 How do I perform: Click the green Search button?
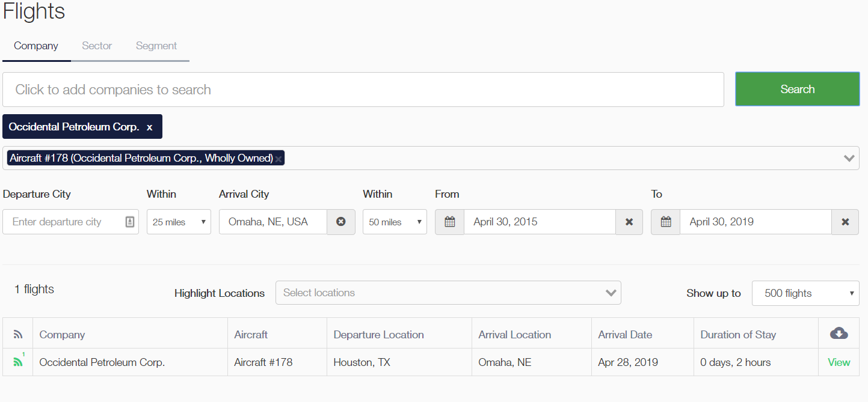coord(798,89)
